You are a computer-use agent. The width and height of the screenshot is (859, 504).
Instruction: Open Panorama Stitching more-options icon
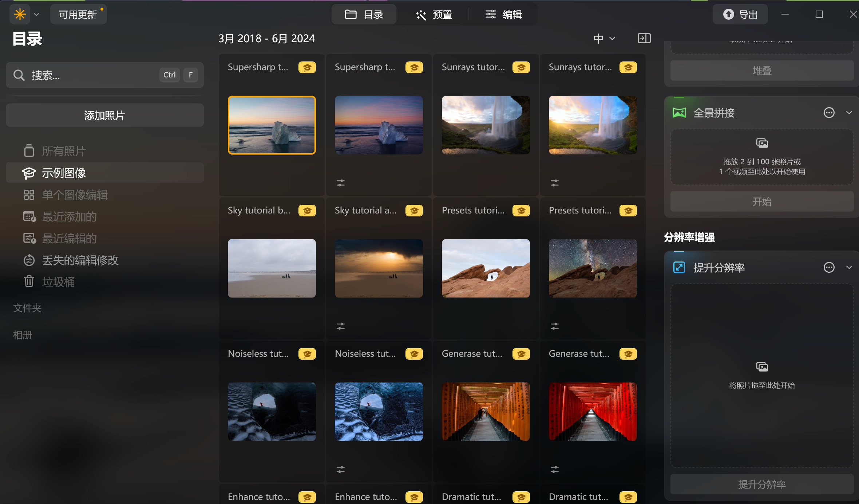click(829, 113)
